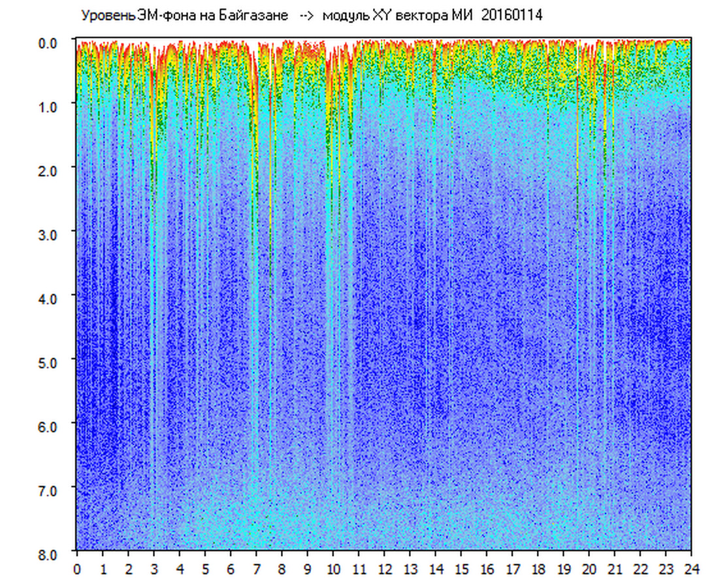The height and width of the screenshot is (588, 716).
Task: Click the chart title text "Уровень ЭМ-фона на Байгазане"
Action: click(185, 16)
